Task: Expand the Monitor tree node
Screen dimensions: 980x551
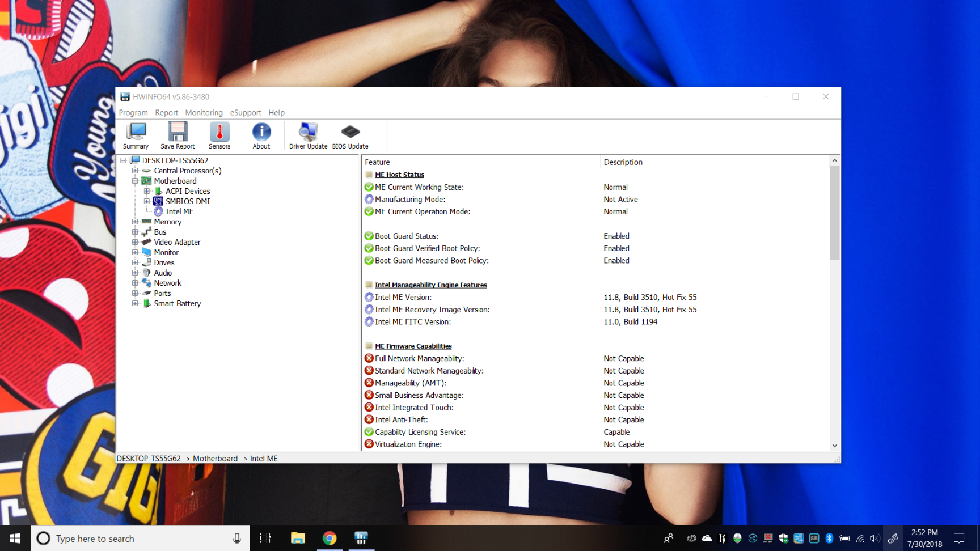Action: coord(135,252)
